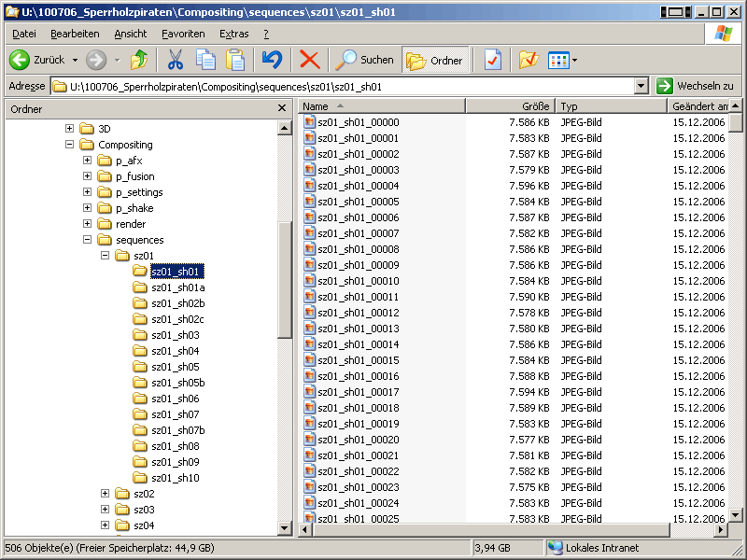This screenshot has width=747, height=560.
Task: Toggle the Ordner folder pane button
Action: [435, 60]
